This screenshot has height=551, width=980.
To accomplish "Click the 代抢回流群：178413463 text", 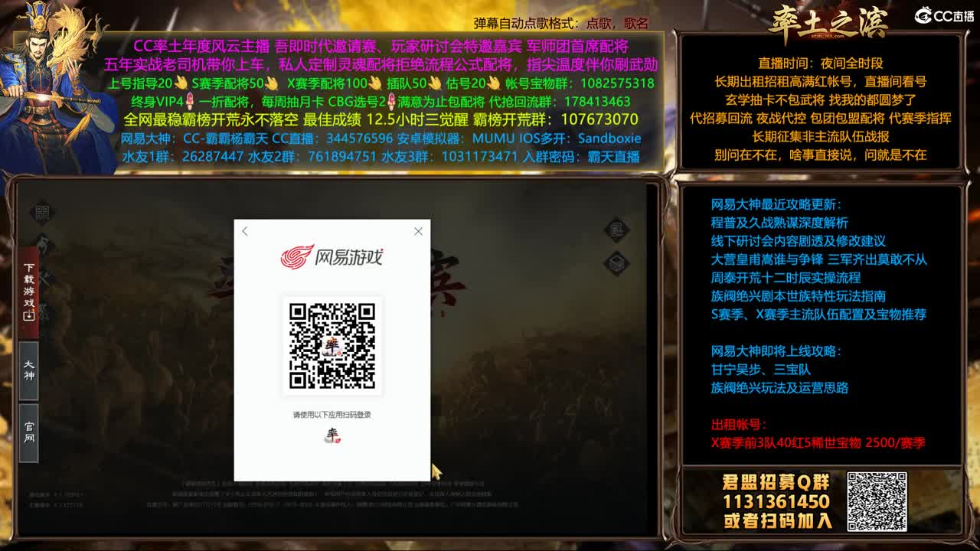I will 559,101.
